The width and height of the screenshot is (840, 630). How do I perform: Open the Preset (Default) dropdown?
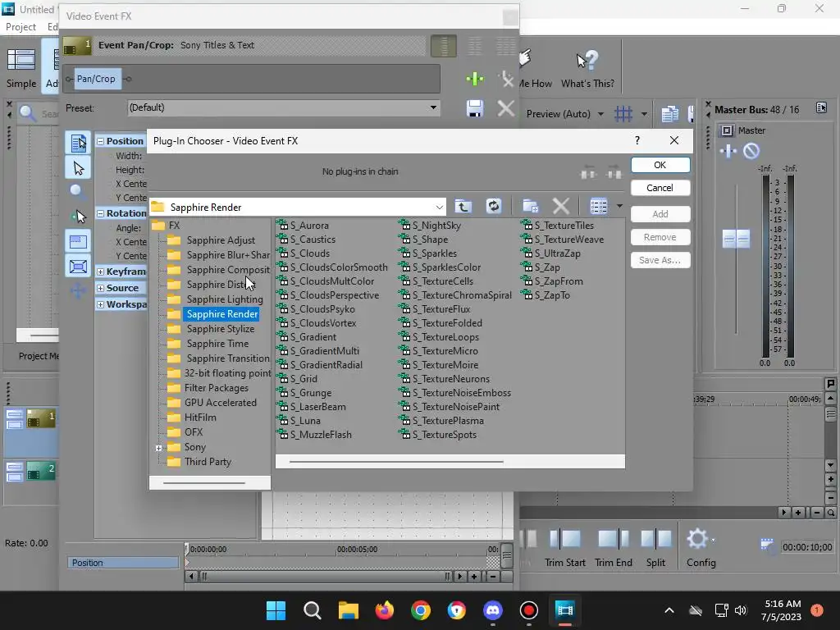[433, 107]
